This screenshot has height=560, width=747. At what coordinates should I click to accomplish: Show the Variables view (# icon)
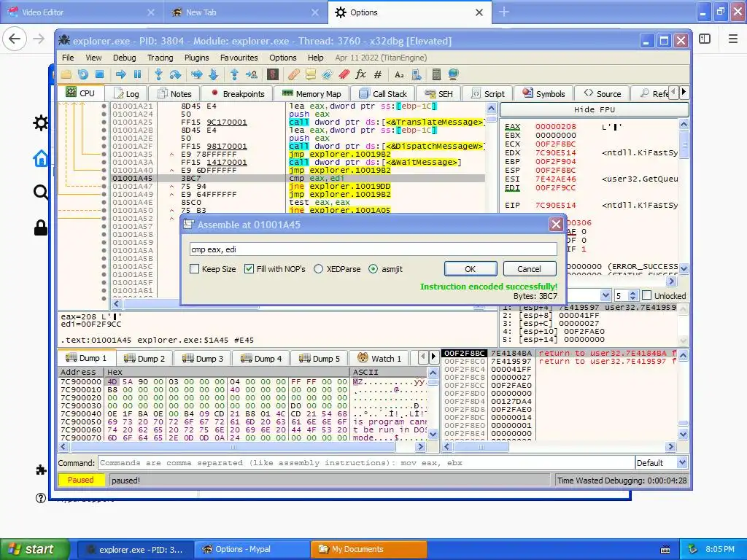coord(378,74)
